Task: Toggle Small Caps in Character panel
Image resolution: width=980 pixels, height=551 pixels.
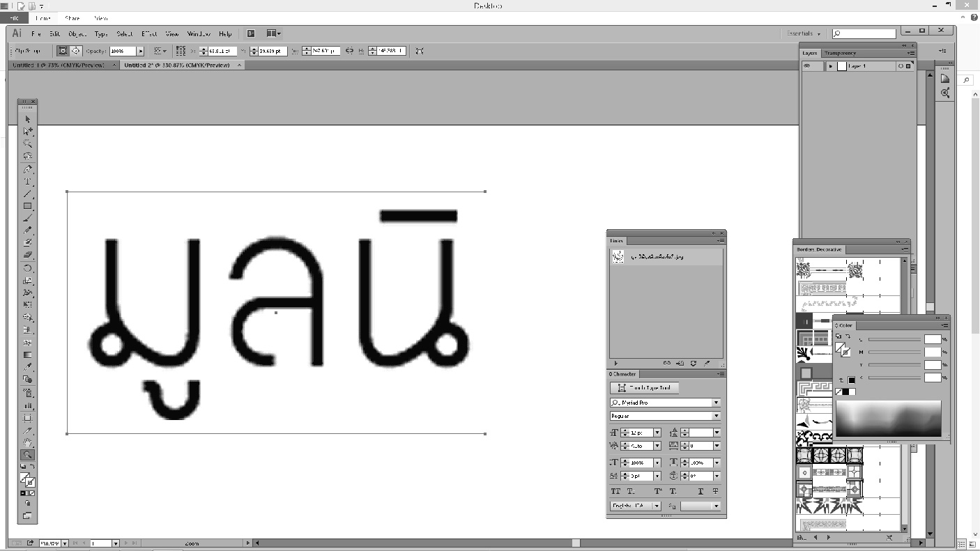Action: tap(630, 491)
